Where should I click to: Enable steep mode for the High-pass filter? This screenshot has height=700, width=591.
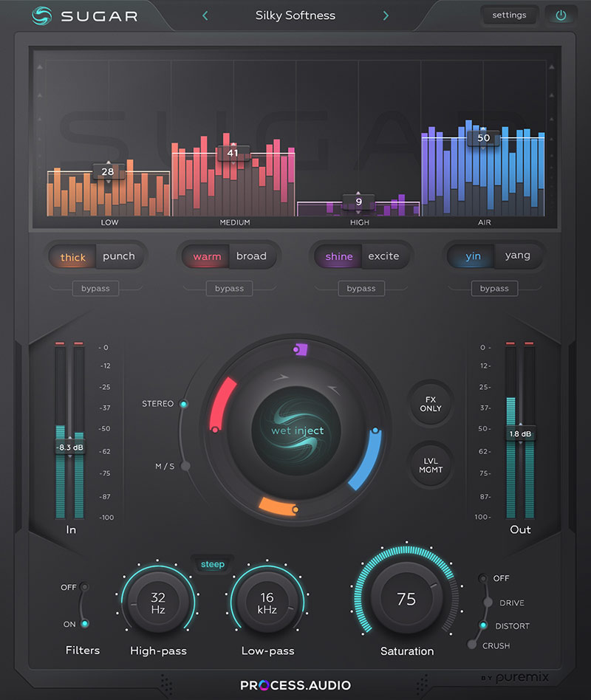[x=213, y=564]
